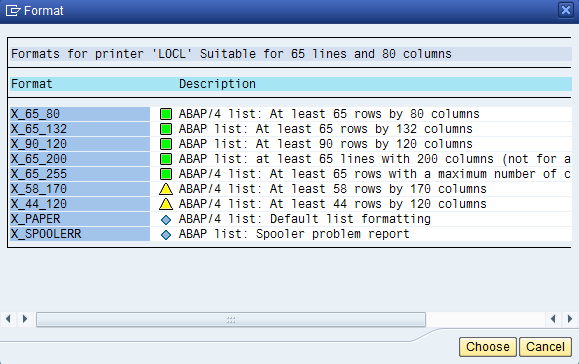Image resolution: width=579 pixels, height=364 pixels.
Task: Click the Format column header
Action: click(x=32, y=84)
